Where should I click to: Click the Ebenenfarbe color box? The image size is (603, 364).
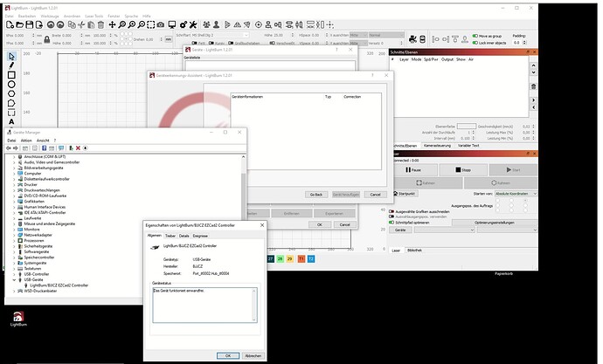[x=466, y=127]
